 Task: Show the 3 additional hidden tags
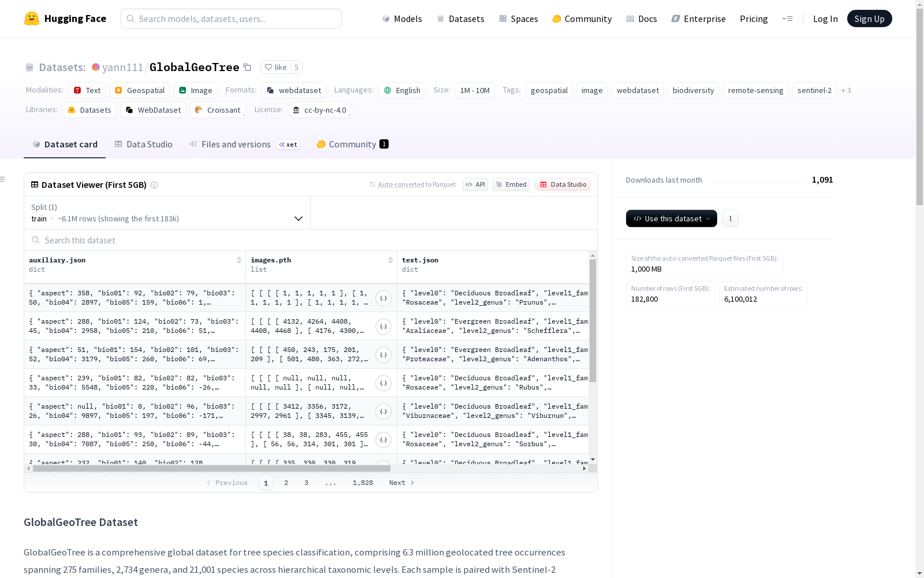coord(846,90)
